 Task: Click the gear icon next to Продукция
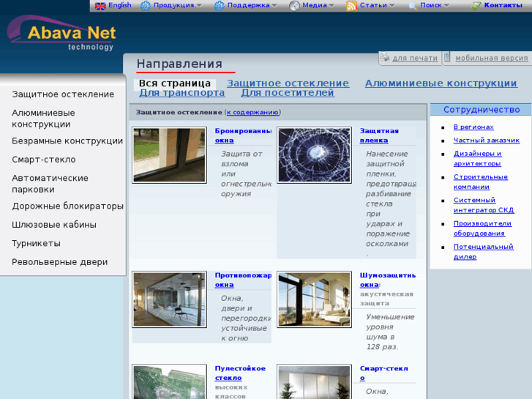[146, 6]
